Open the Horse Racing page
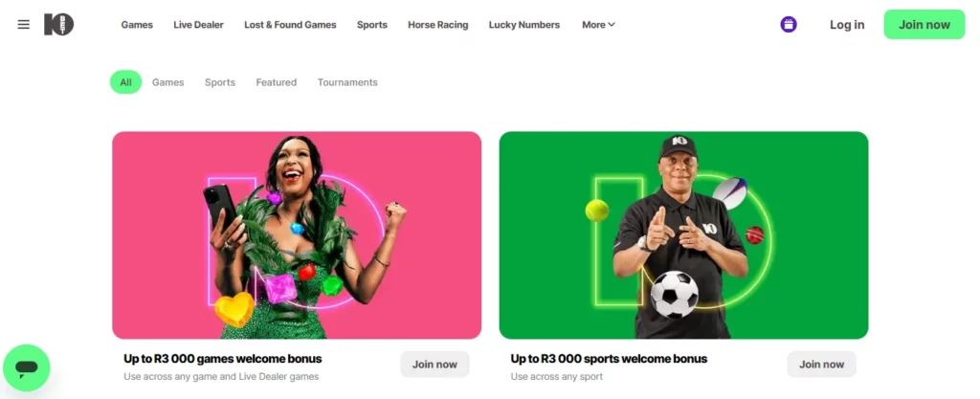The image size is (980, 399). click(x=438, y=25)
